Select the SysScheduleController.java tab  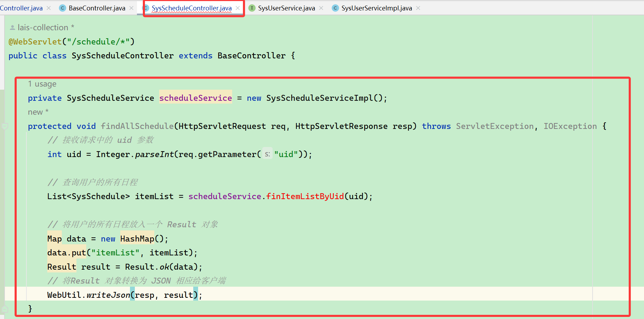pos(191,8)
